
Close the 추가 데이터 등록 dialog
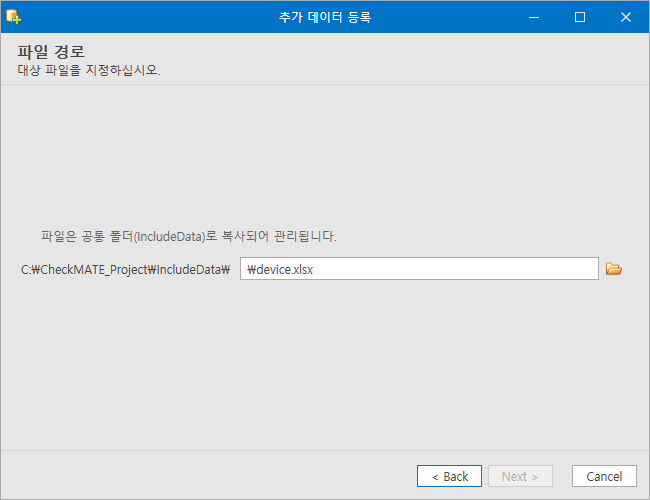click(626, 17)
